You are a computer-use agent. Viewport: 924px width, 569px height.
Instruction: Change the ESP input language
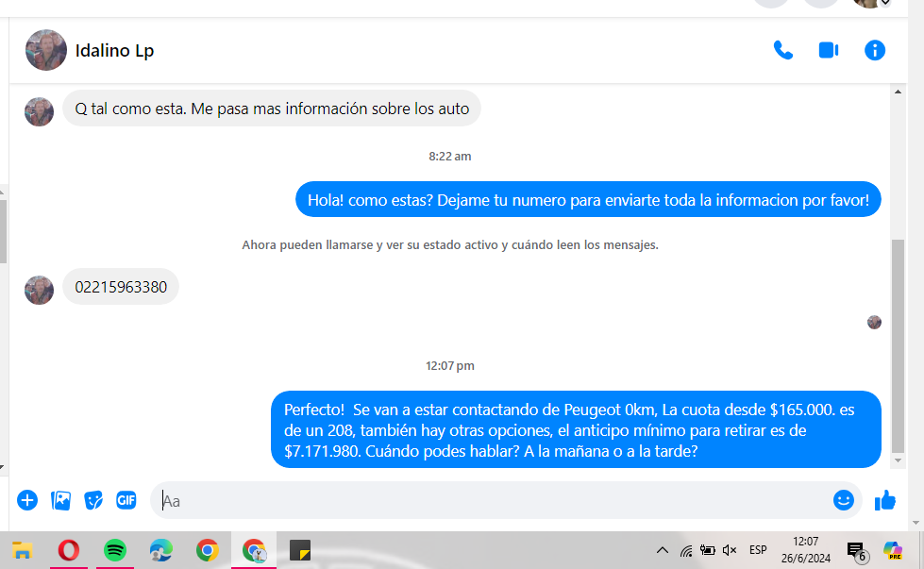[758, 550]
